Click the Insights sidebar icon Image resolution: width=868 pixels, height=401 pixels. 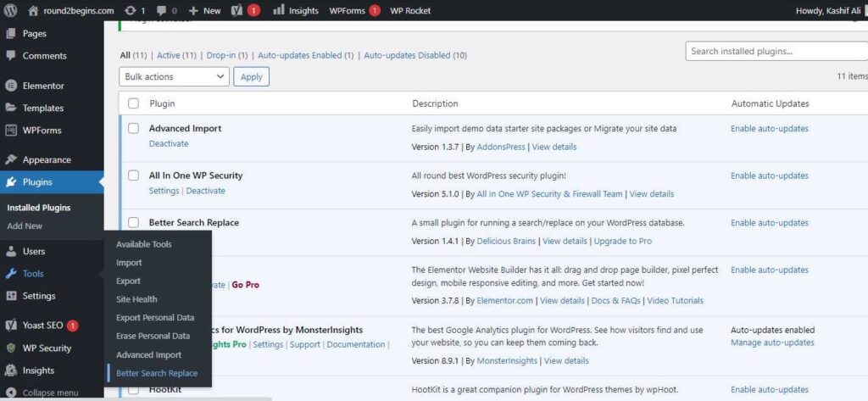(11, 370)
